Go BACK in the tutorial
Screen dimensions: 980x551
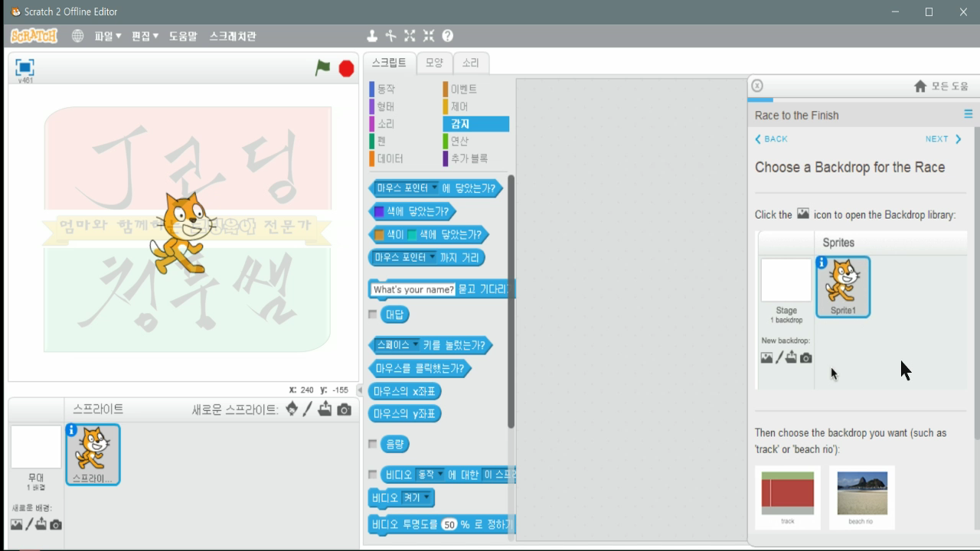pos(771,139)
